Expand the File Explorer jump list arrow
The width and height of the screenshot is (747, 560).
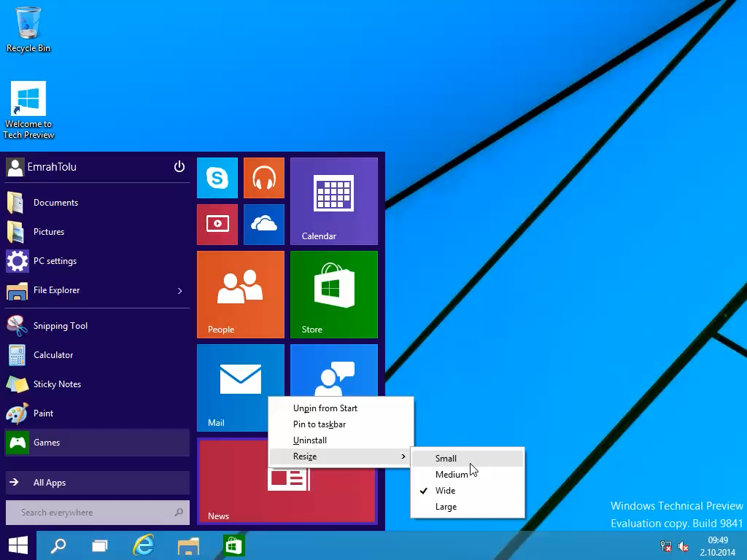pos(179,290)
